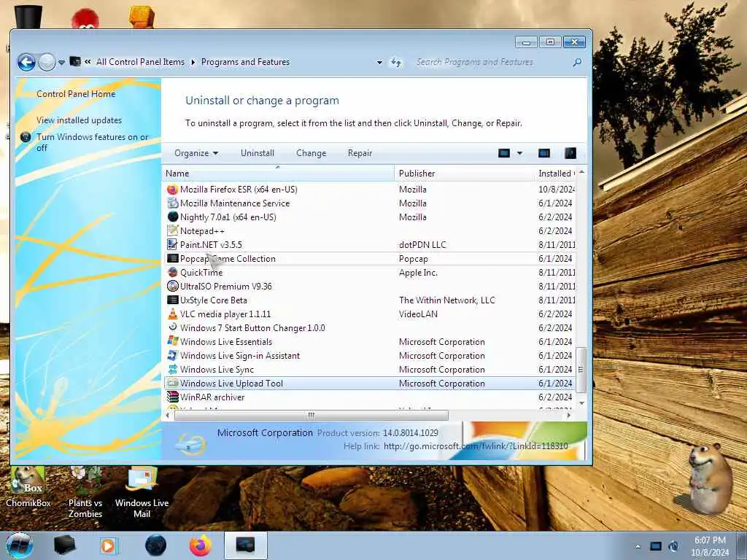Launch Firefox from the taskbar
The image size is (747, 560).
(201, 545)
